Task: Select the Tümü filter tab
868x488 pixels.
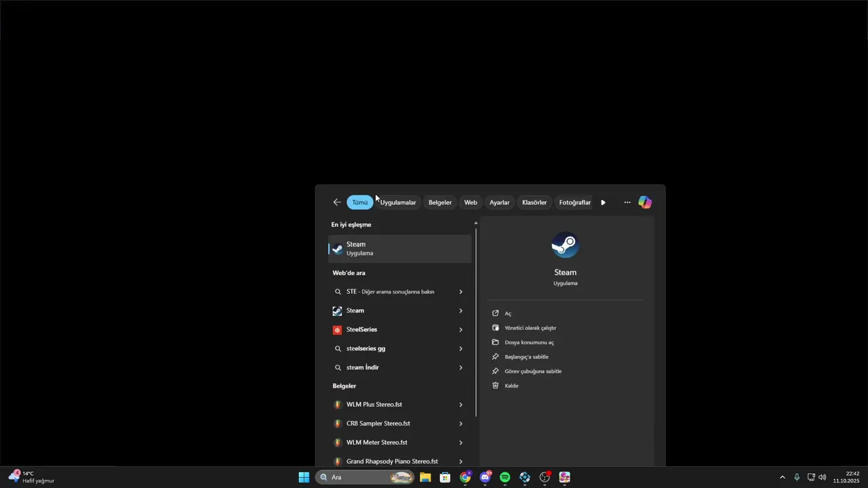Action: click(359, 203)
